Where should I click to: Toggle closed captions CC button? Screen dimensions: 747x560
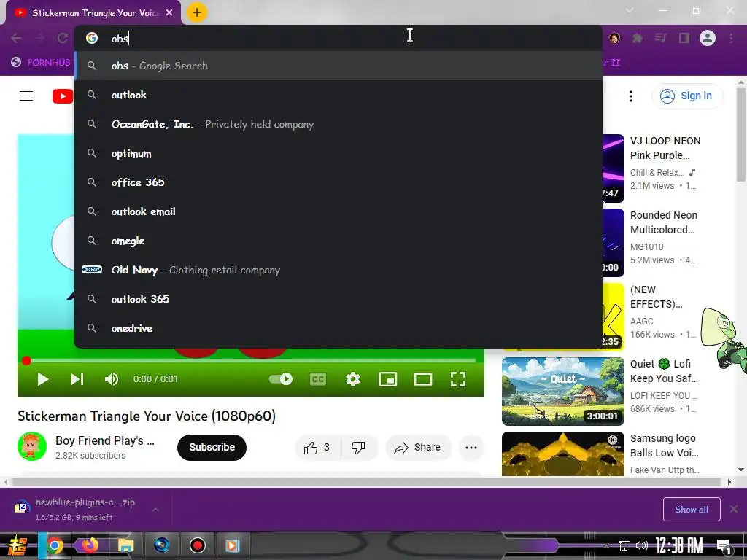pos(318,379)
